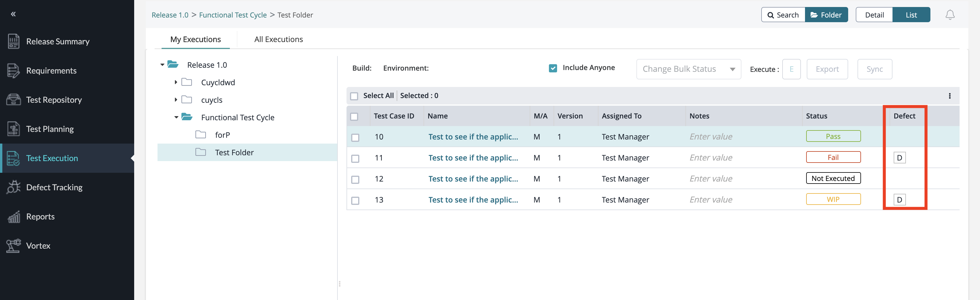The width and height of the screenshot is (980, 300).
Task: Select Test Folder in folder tree
Action: coord(234,152)
